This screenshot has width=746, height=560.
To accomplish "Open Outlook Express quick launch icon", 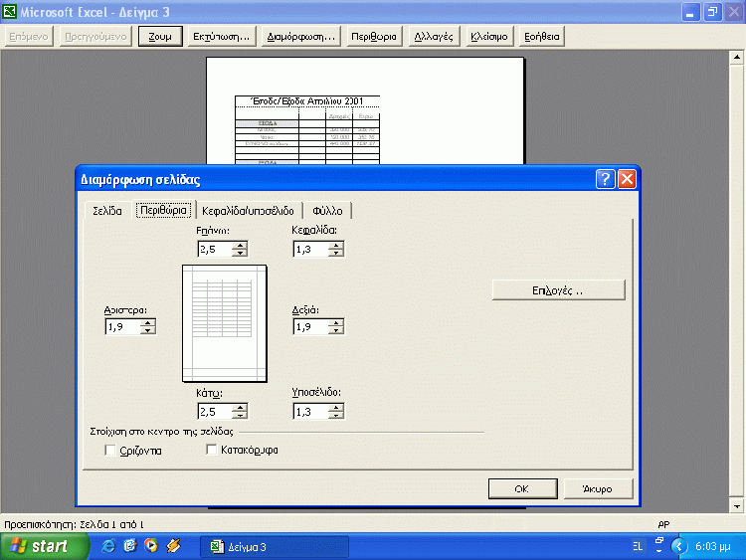I will point(130,546).
